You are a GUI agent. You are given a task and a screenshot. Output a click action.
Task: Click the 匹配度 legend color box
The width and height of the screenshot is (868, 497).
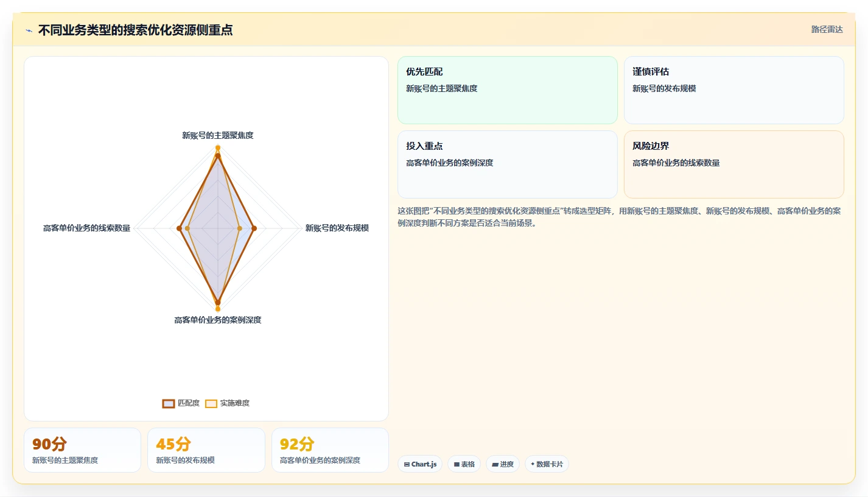pyautogui.click(x=169, y=403)
